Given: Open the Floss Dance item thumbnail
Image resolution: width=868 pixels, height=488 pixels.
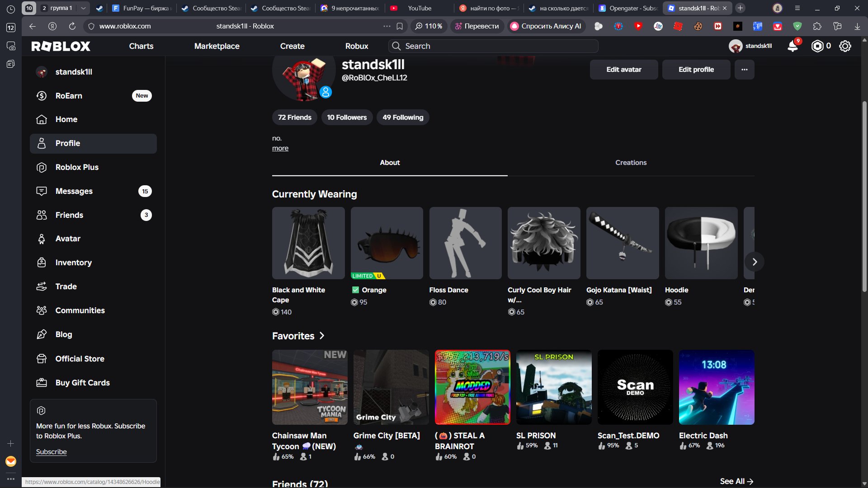Looking at the screenshot, I should (466, 243).
